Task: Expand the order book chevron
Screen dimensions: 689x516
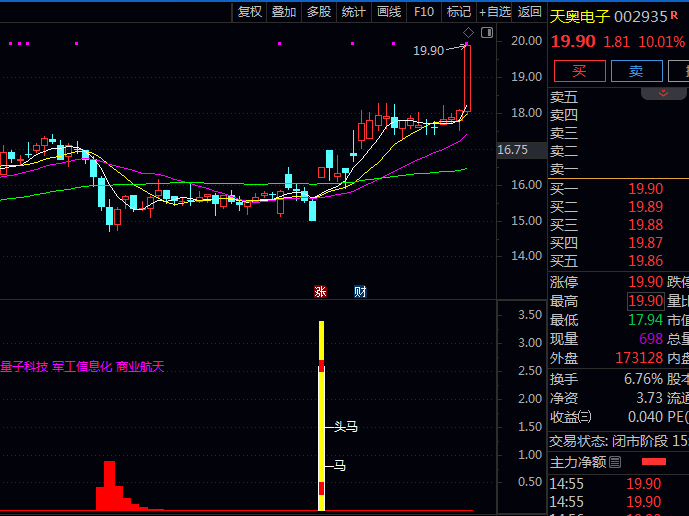Action: click(664, 93)
